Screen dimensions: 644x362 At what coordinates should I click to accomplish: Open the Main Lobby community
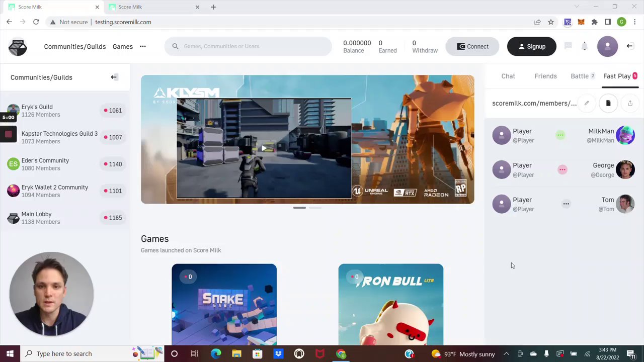click(65, 218)
